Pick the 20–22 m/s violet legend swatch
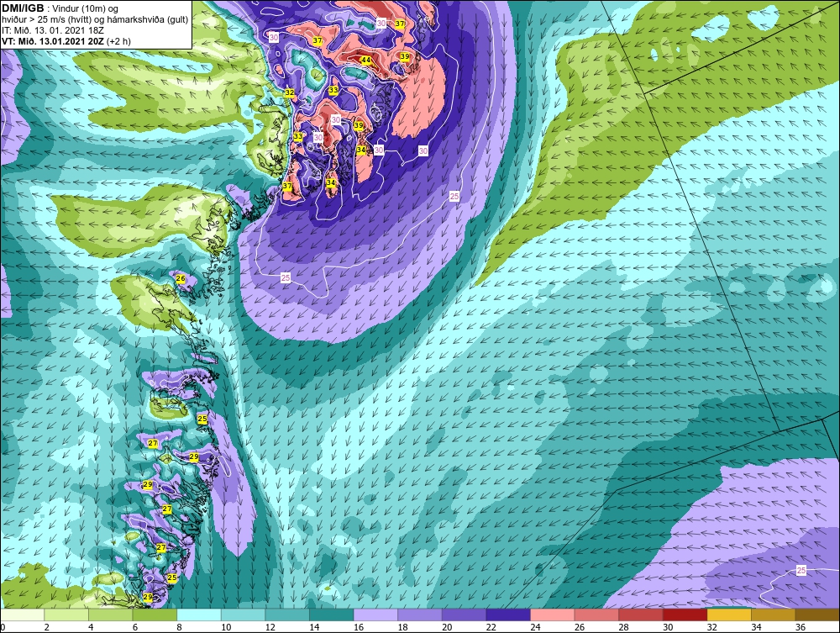This screenshot has width=840, height=633. tap(465, 615)
